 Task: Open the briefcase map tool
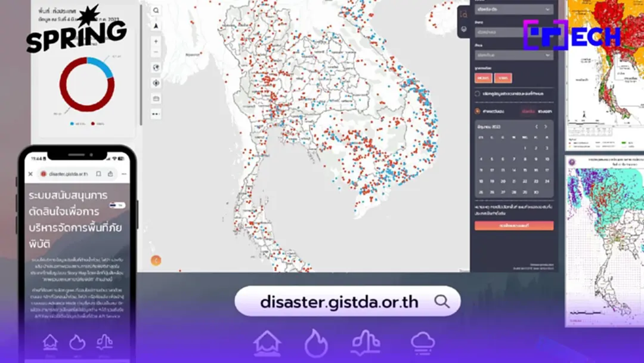[x=156, y=99]
